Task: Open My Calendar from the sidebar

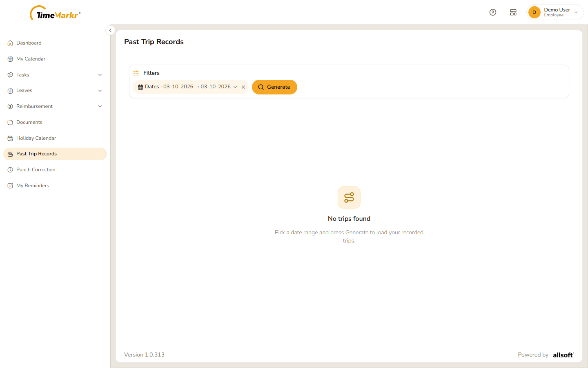Action: pos(55,59)
